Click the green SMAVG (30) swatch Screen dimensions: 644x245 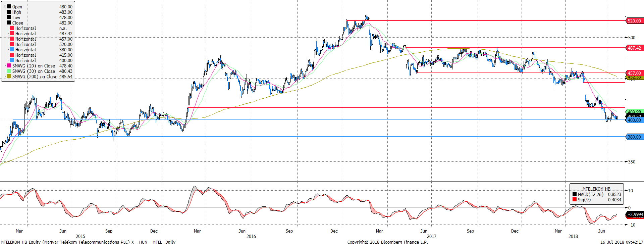[9, 71]
